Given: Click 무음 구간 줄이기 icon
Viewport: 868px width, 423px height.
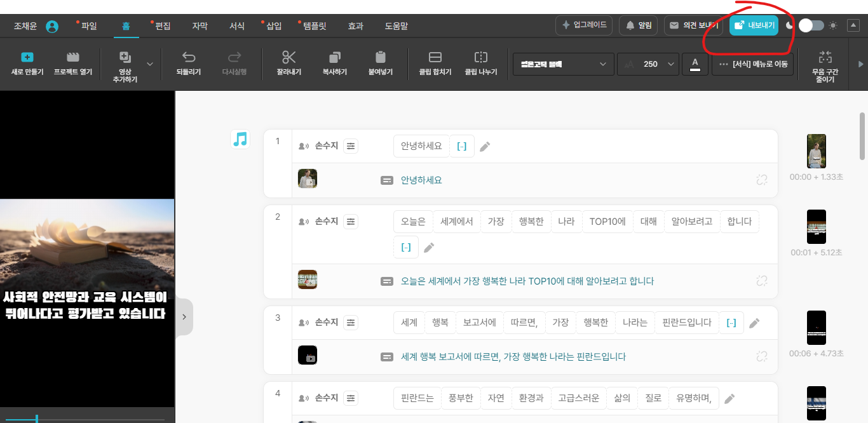Looking at the screenshot, I should tap(825, 57).
